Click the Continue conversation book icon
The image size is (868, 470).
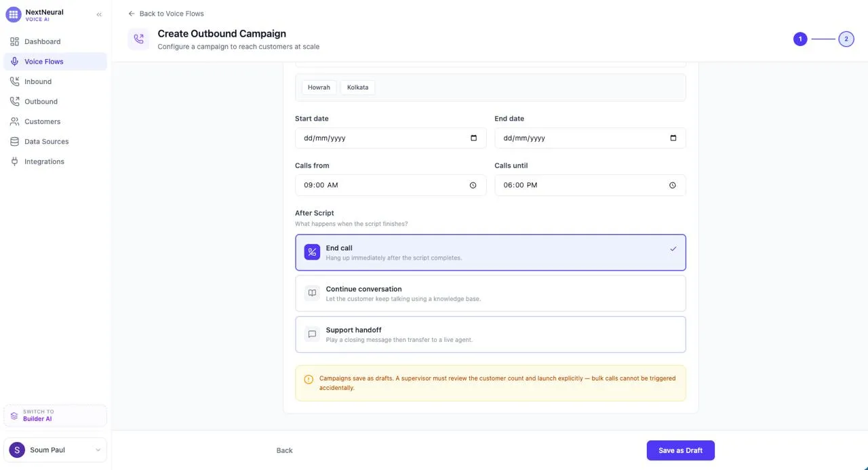click(x=312, y=293)
